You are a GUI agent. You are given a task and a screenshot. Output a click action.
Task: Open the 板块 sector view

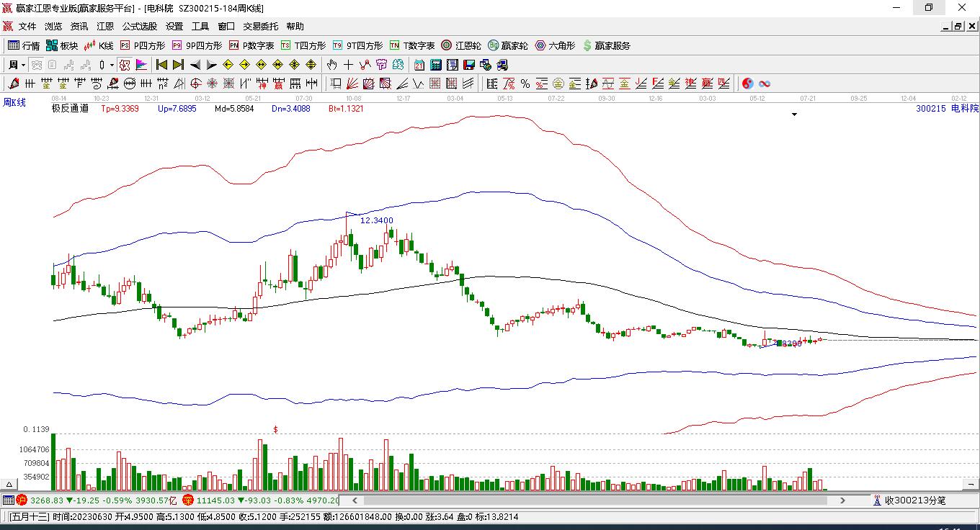point(62,45)
